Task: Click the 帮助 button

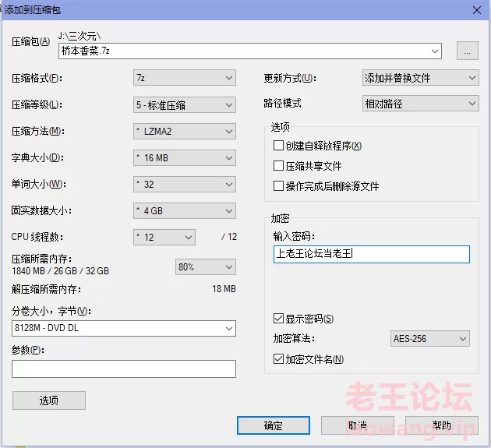Action: click(442, 425)
